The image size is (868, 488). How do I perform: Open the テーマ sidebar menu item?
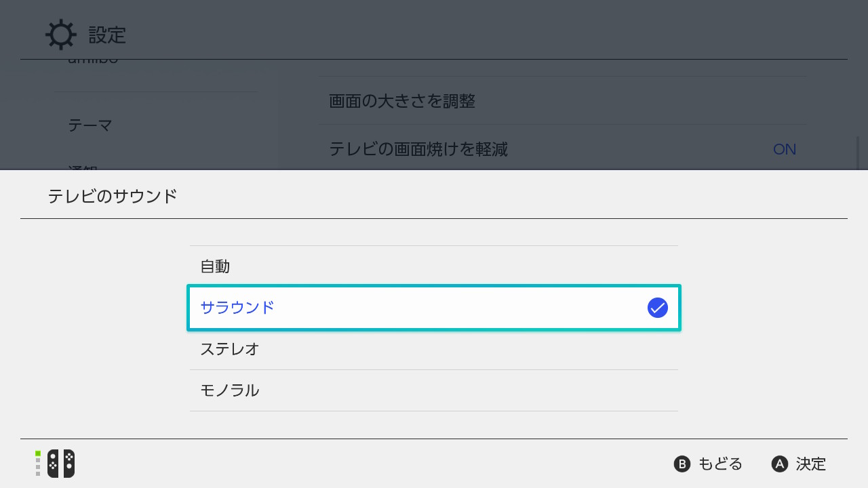(90, 125)
